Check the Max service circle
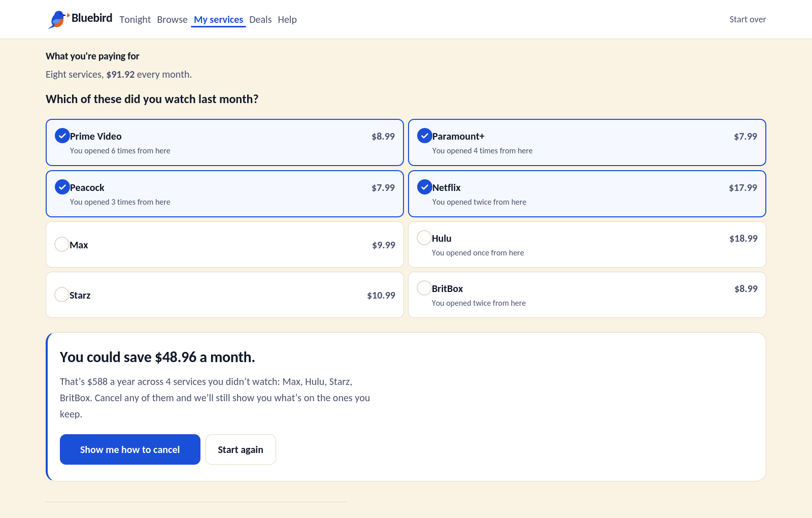The height and width of the screenshot is (518, 812). 62,244
